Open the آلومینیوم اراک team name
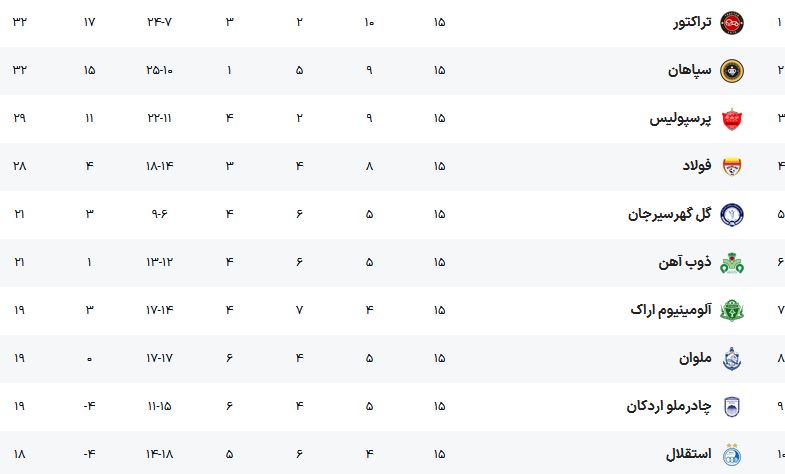 click(671, 310)
